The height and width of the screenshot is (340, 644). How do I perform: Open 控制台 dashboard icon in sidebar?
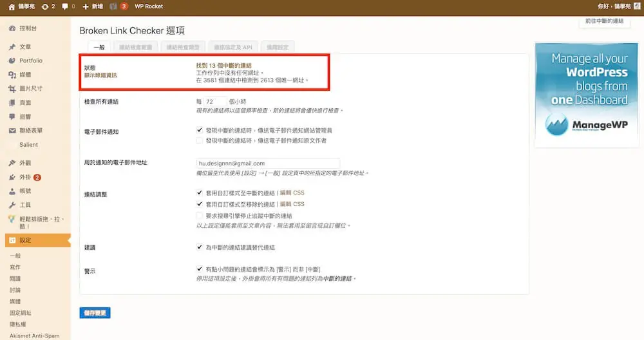[12, 28]
